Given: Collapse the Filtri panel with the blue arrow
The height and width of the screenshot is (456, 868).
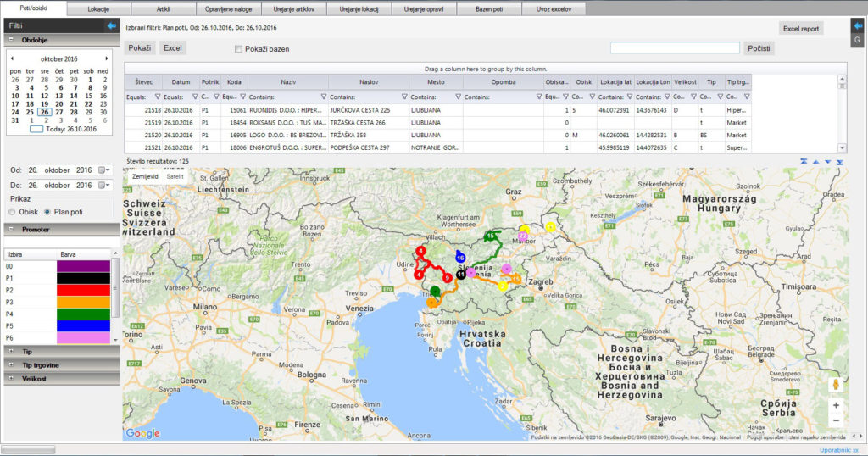Looking at the screenshot, I should point(111,26).
